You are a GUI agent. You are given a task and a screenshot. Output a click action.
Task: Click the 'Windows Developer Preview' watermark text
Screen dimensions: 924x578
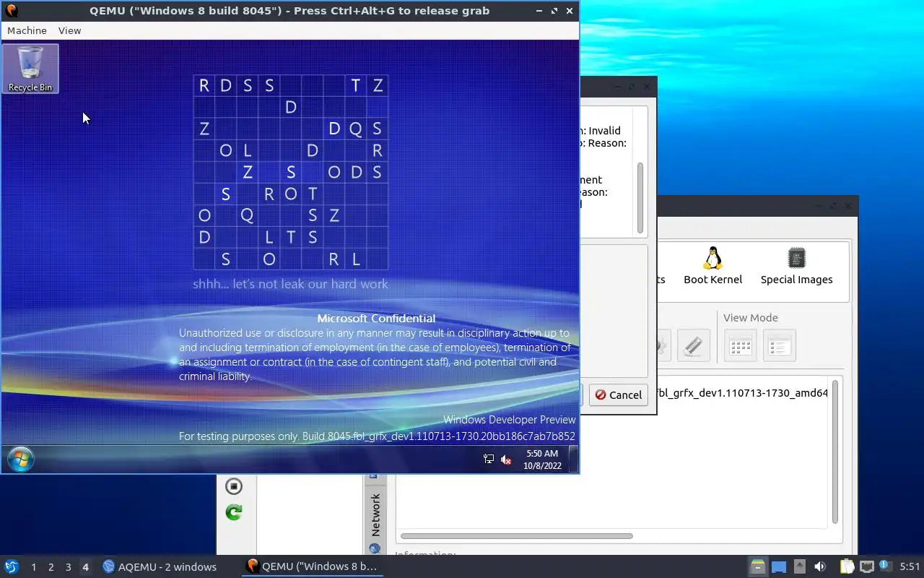coord(509,419)
